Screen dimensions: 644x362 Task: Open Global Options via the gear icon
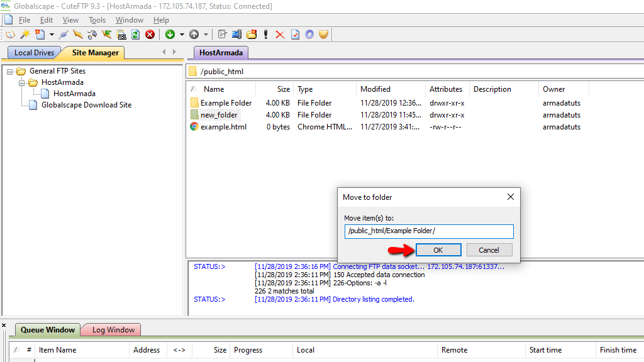coord(309,35)
